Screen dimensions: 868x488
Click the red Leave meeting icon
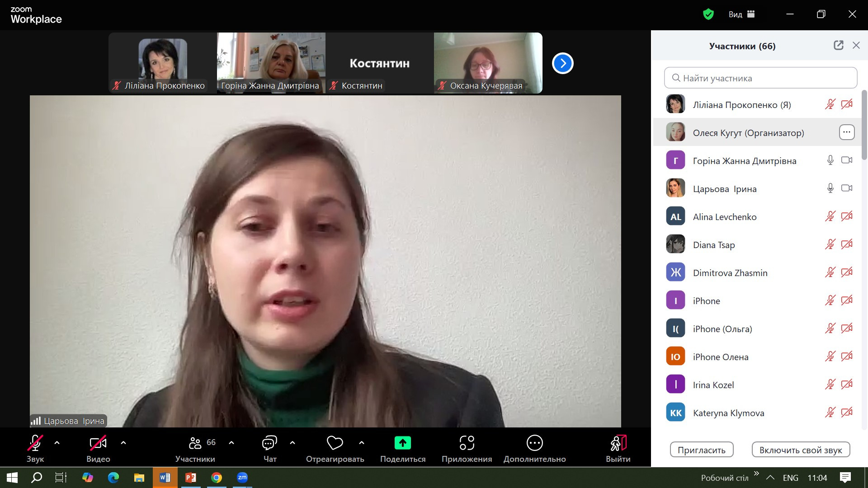[x=618, y=443]
